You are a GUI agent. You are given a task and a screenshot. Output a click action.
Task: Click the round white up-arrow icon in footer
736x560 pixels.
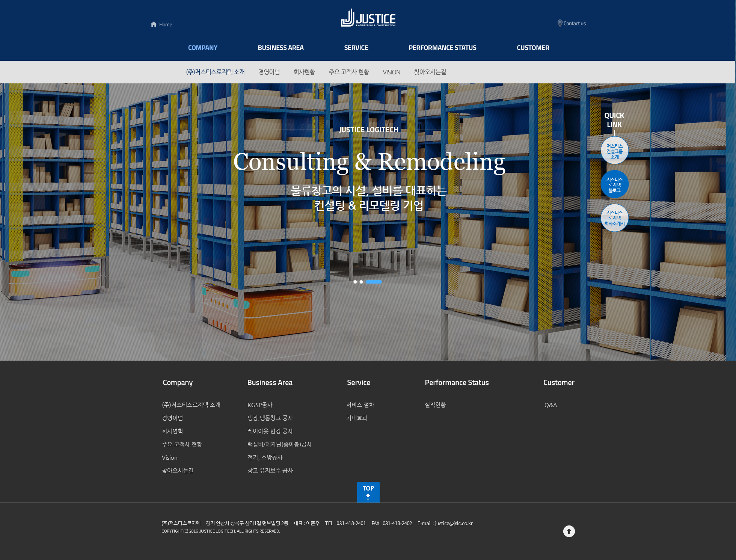tap(569, 531)
